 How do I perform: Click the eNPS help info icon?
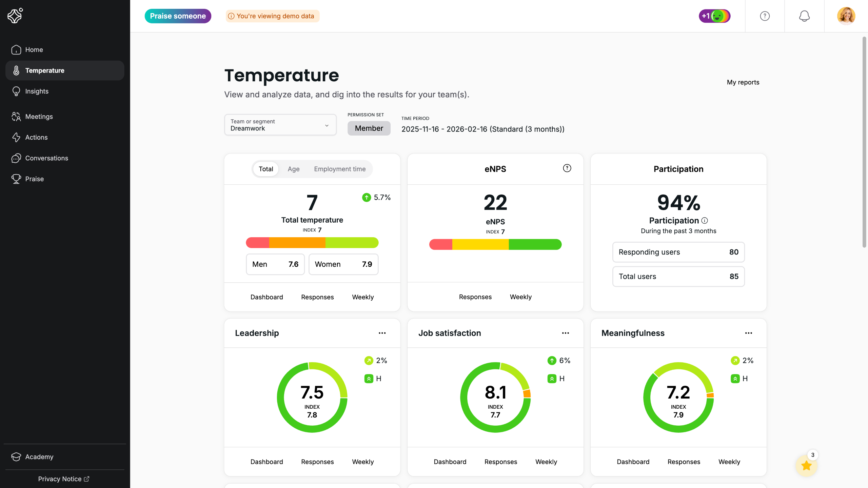pos(567,168)
